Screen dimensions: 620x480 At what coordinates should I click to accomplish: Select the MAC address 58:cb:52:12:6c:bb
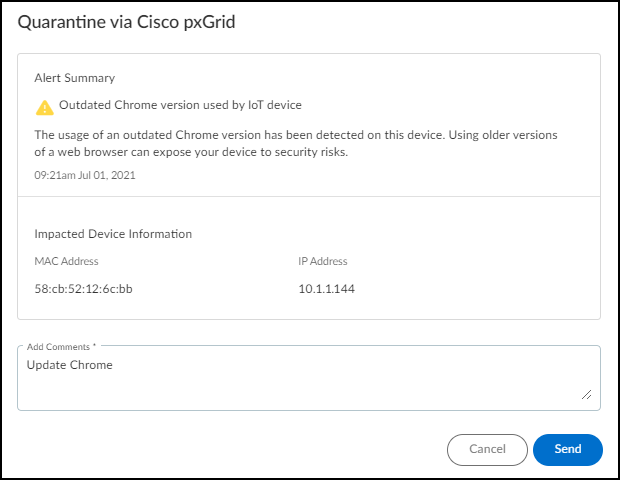(83, 289)
